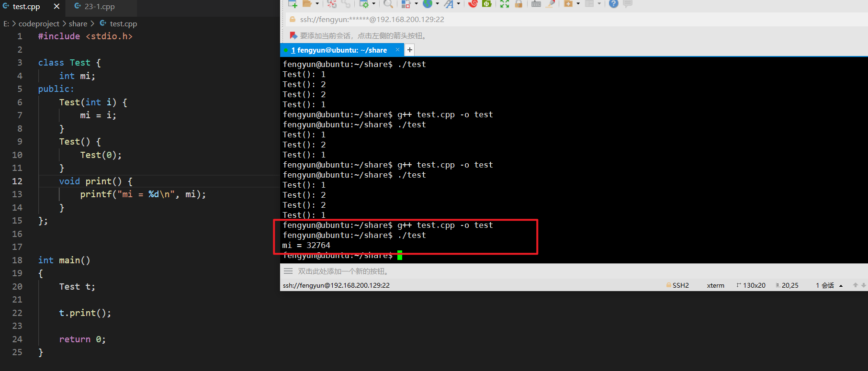Expand the panel layout dropdown arrow
This screenshot has height=371, width=868.
point(599,4)
